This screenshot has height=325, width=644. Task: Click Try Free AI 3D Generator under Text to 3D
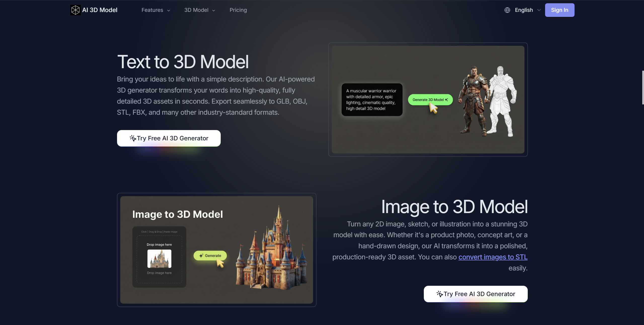pos(168,138)
